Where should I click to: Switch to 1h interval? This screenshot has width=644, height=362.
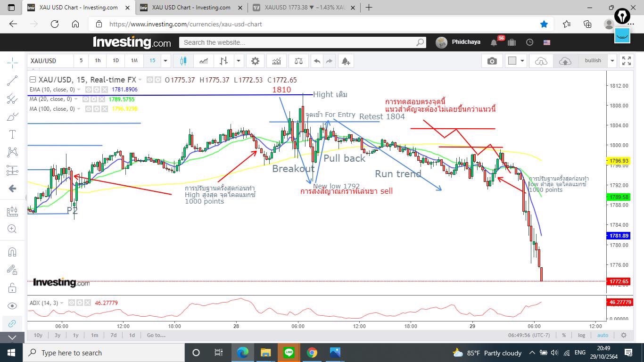(x=98, y=61)
